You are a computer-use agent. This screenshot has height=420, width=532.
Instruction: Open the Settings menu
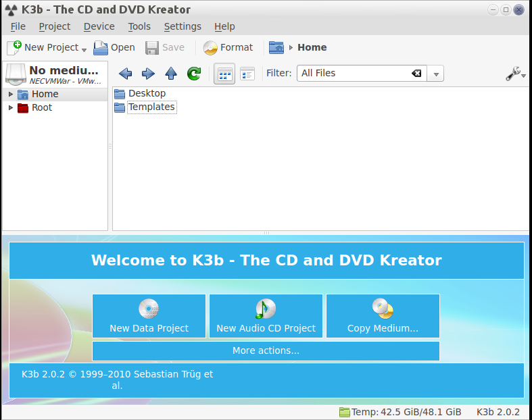183,26
